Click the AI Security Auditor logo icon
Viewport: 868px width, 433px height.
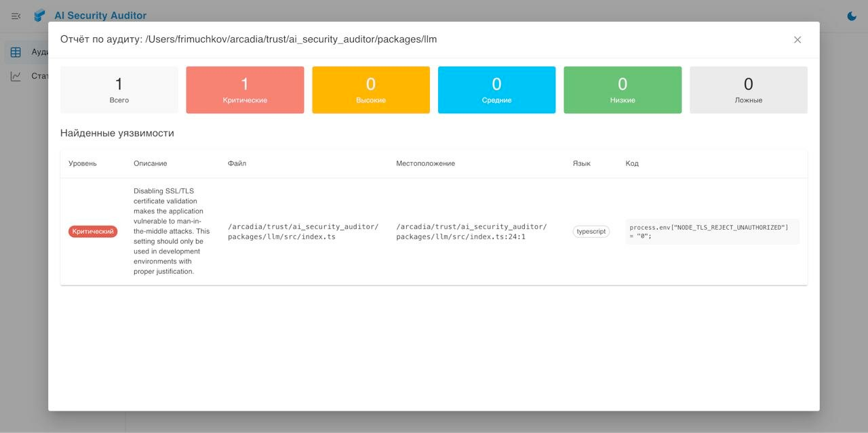pyautogui.click(x=39, y=15)
